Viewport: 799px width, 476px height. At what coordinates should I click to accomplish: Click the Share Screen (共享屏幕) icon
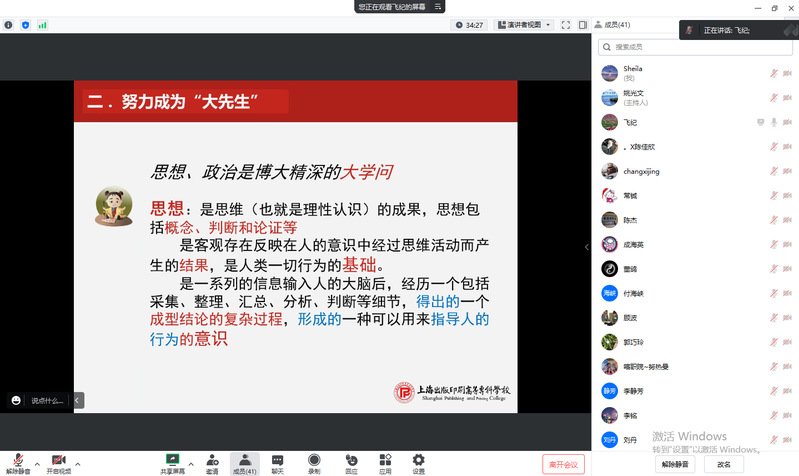pyautogui.click(x=172, y=461)
